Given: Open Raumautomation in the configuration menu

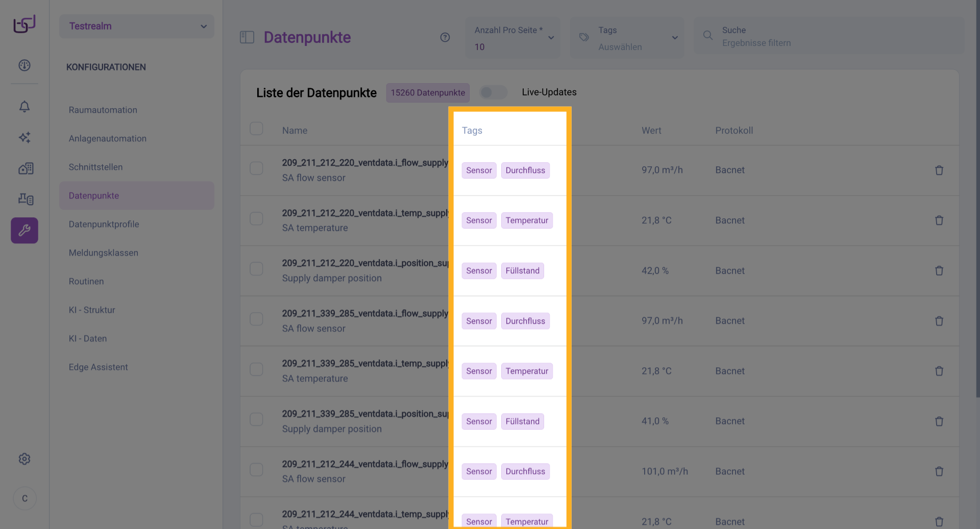Looking at the screenshot, I should (103, 110).
